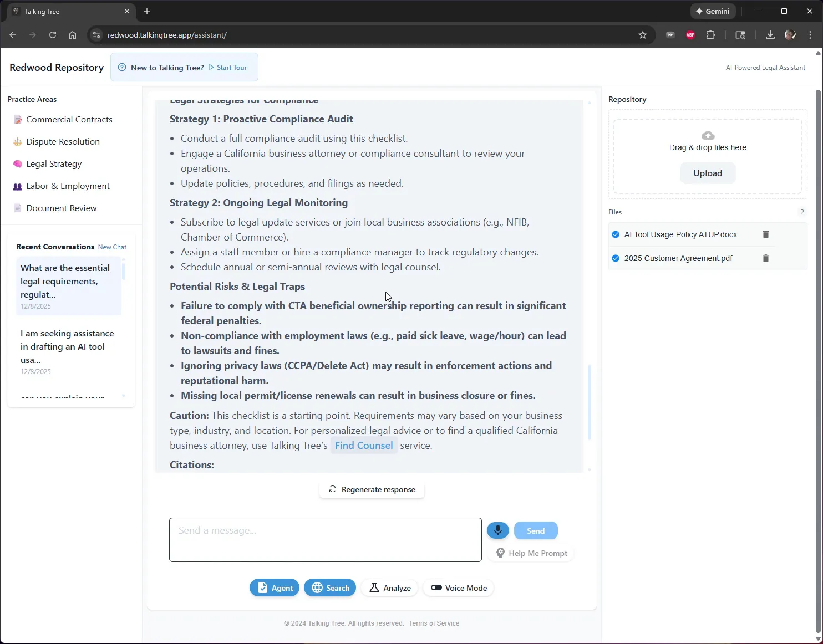This screenshot has height=644, width=823.
Task: Click the Dispute Resolution scales icon
Action: [18, 142]
